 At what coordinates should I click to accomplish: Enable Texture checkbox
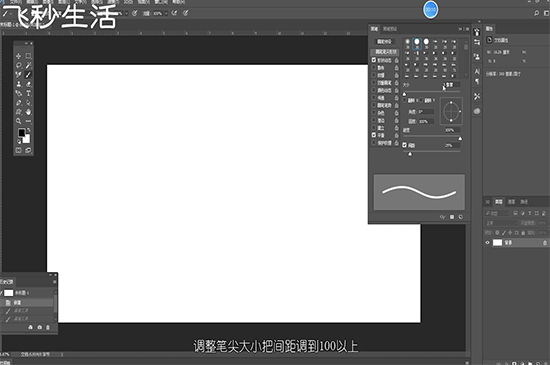coord(374,75)
